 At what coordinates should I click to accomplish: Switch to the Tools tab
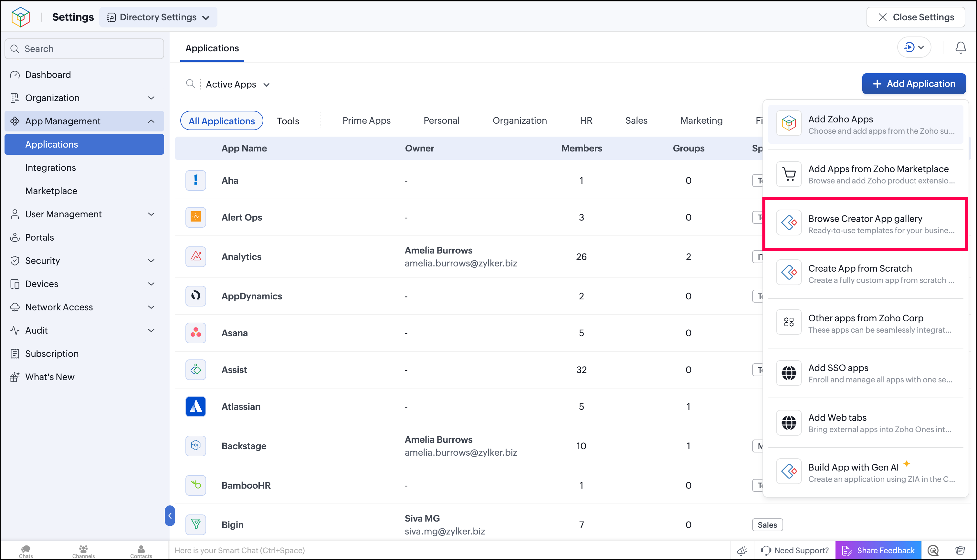(x=288, y=121)
